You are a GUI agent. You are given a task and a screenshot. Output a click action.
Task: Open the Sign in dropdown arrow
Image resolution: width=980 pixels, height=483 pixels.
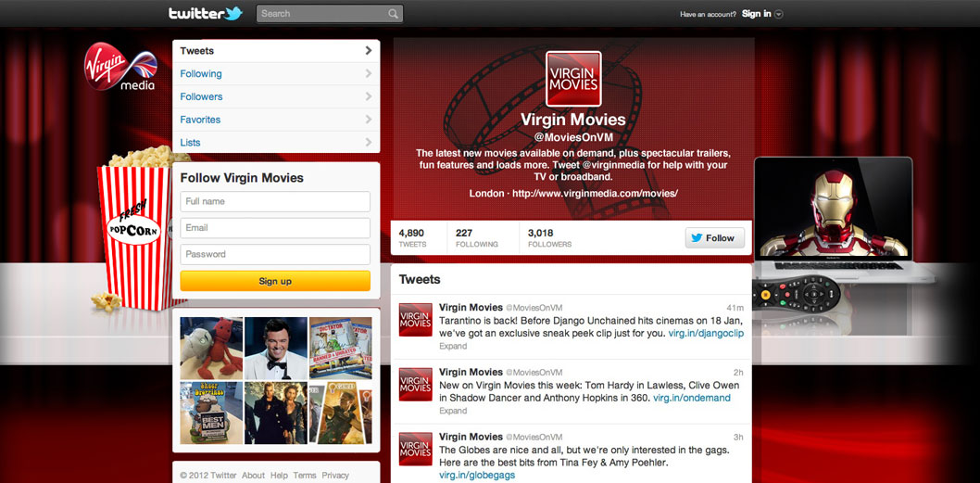pos(779,15)
